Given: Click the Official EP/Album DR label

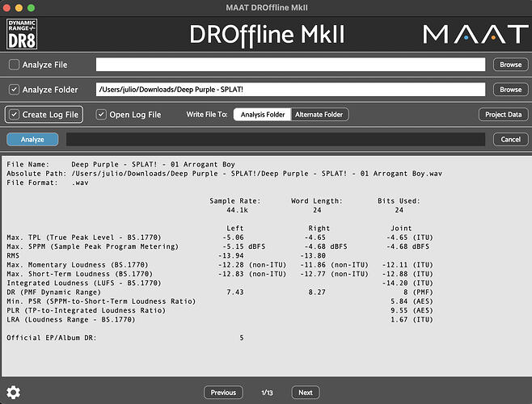Looking at the screenshot, I should coord(52,338).
